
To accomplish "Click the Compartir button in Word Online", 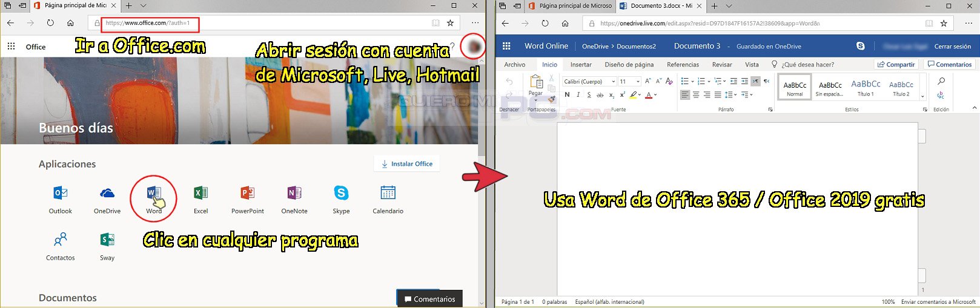I will click(x=896, y=64).
